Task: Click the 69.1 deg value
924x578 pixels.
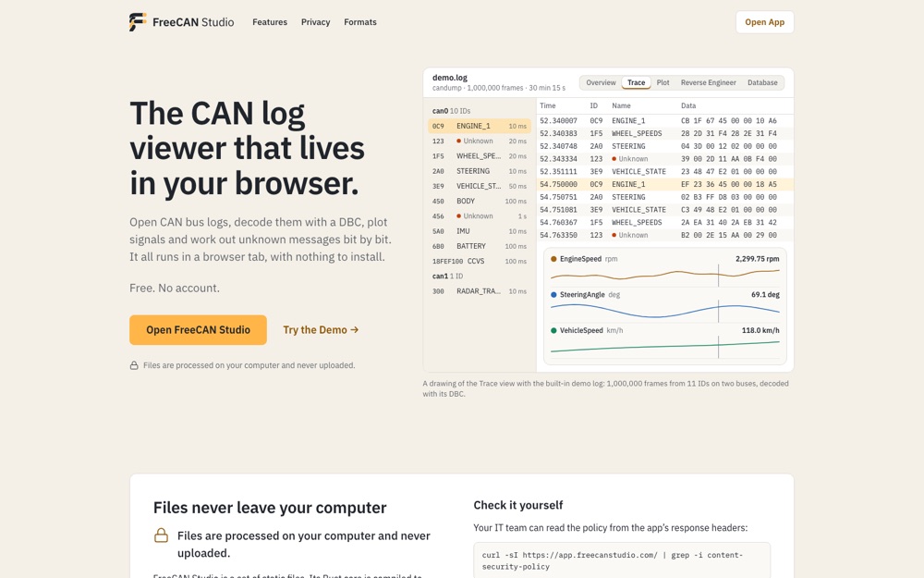Action: (765, 295)
